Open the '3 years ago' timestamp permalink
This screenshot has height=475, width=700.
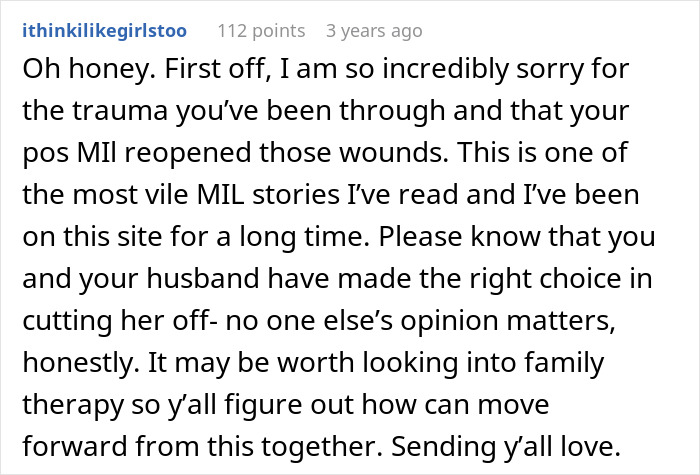[x=373, y=31]
